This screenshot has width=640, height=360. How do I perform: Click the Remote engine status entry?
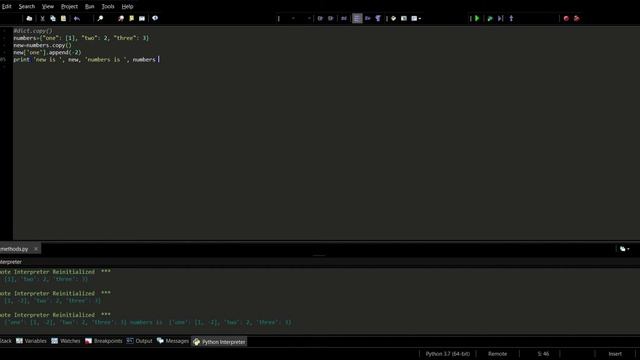(497, 354)
